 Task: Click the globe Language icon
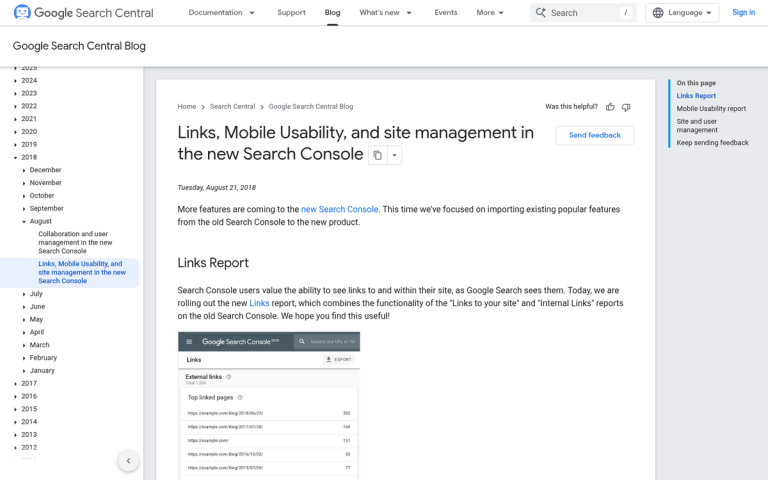658,13
